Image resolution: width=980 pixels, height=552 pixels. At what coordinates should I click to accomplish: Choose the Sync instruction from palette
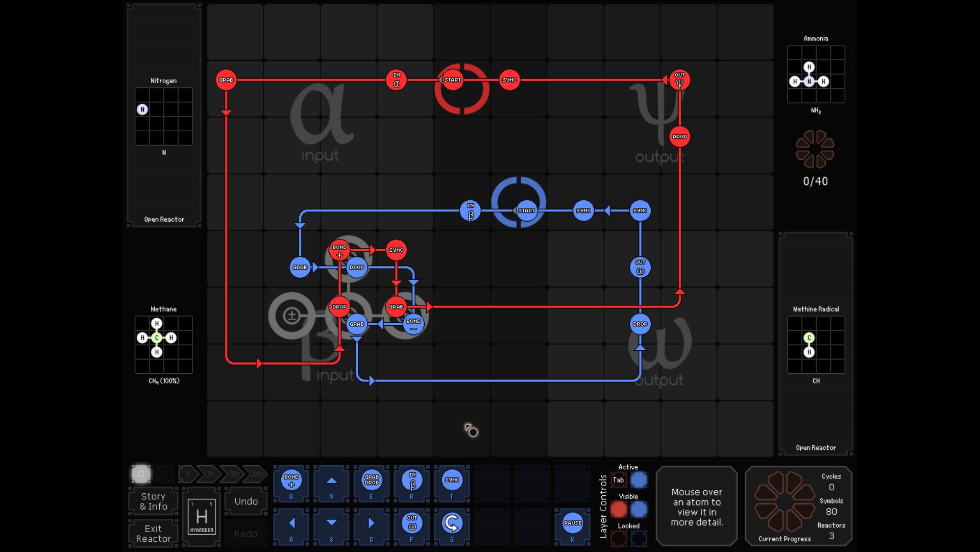tap(452, 481)
